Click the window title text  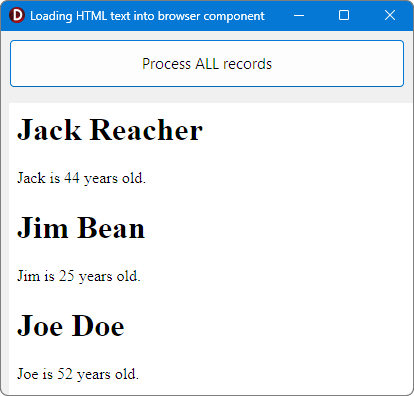(x=147, y=16)
